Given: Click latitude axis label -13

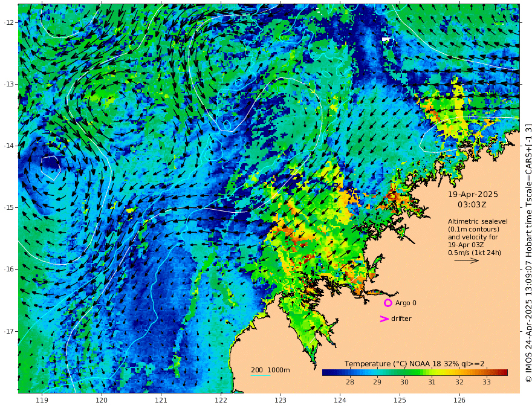Looking at the screenshot, I should coord(9,84).
